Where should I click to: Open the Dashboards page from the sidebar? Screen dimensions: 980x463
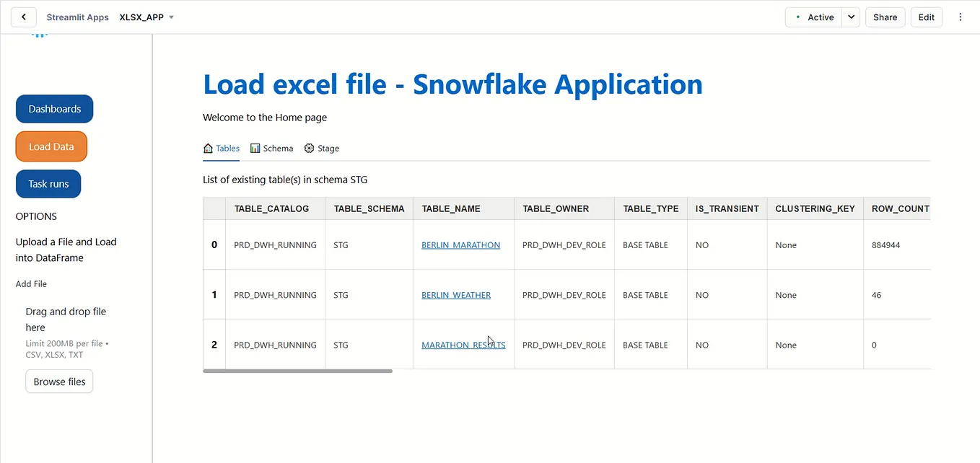(54, 108)
